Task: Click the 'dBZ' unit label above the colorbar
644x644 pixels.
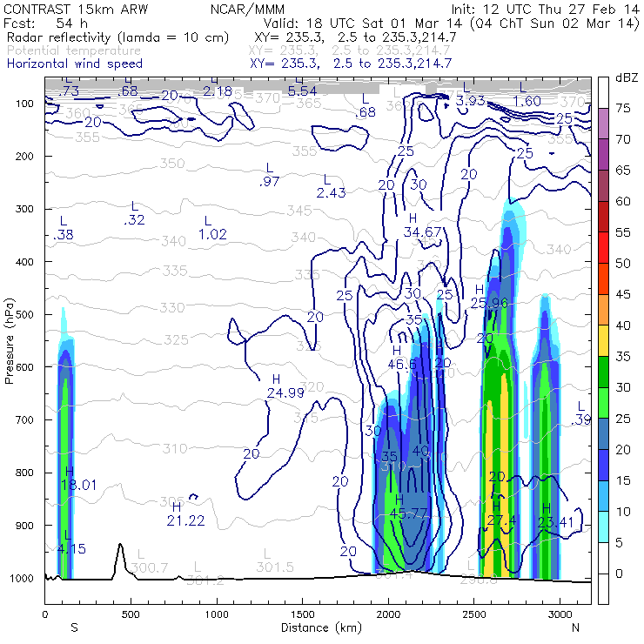Action: tap(627, 77)
